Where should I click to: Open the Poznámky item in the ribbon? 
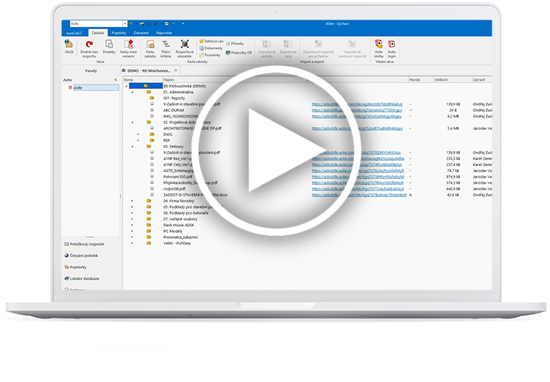pyautogui.click(x=210, y=55)
